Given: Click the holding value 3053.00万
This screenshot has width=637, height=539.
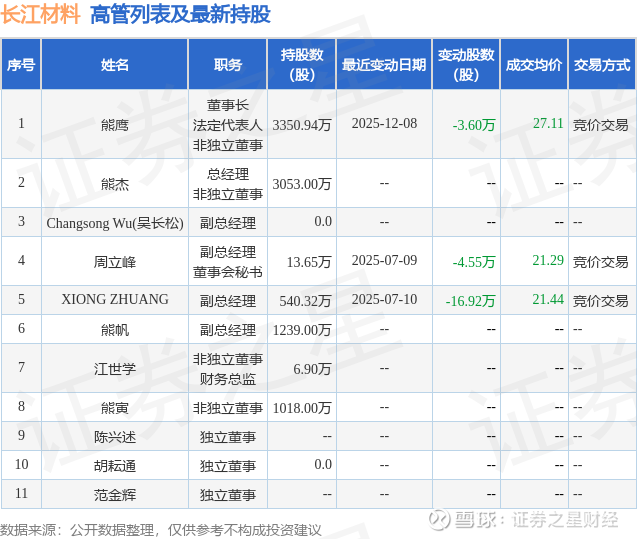Looking at the screenshot, I should (302, 184).
